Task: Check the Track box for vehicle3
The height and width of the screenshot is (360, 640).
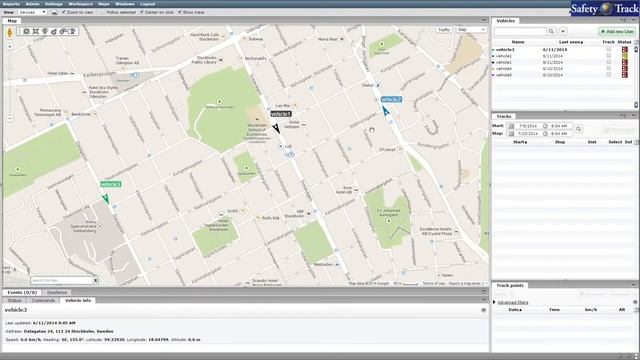Action: 609,49
